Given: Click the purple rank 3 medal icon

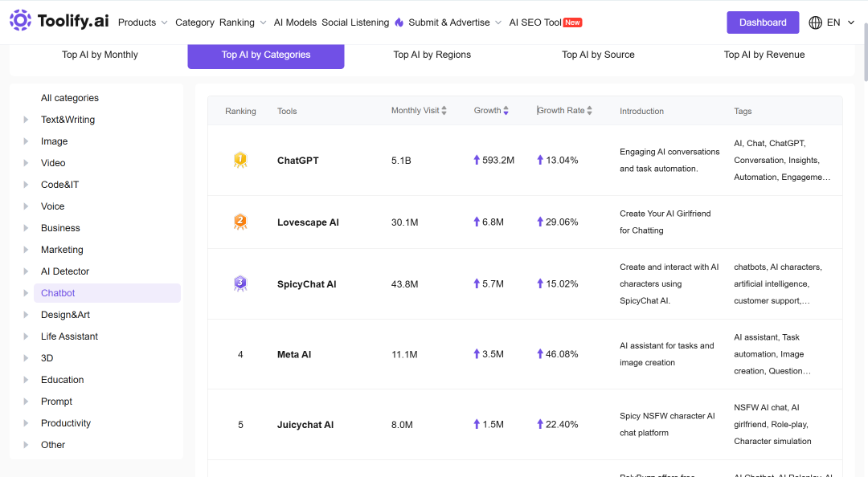Looking at the screenshot, I should click(240, 284).
